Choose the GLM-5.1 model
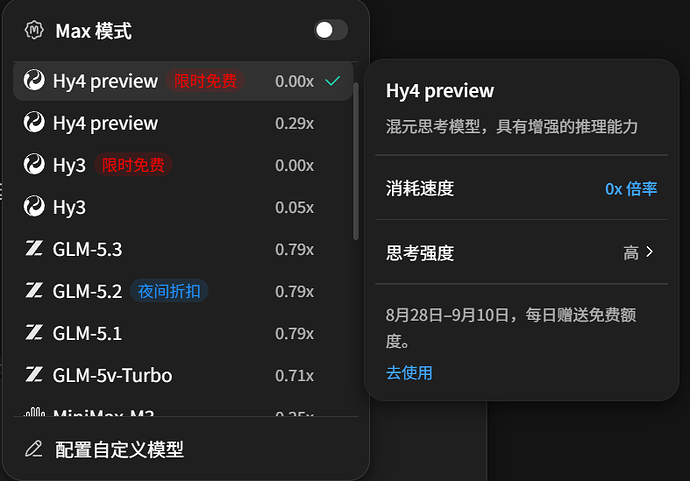Viewport: 690px width, 481px height. pos(183,333)
